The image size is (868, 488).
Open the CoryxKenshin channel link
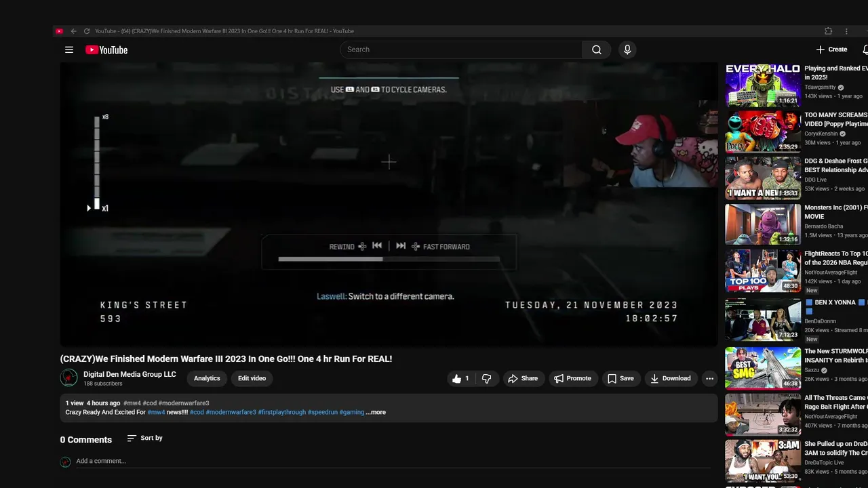tap(821, 134)
